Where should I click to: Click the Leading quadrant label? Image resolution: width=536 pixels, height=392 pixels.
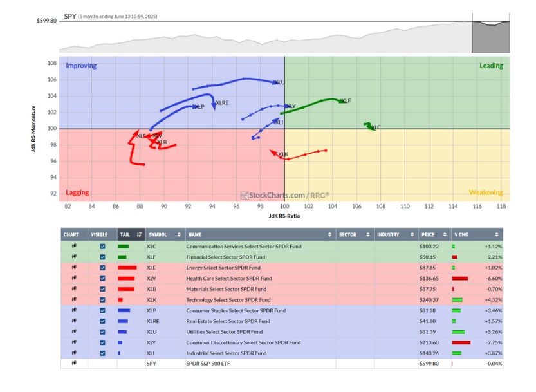(491, 66)
